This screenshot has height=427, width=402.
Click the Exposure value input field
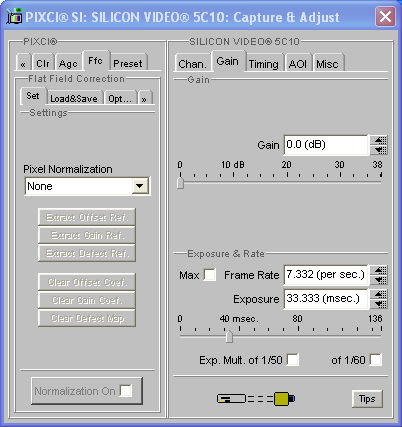326,298
